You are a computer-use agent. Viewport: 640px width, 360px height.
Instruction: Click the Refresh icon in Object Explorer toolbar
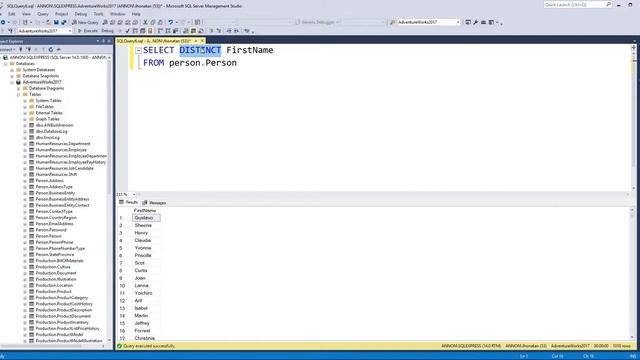tap(51, 49)
